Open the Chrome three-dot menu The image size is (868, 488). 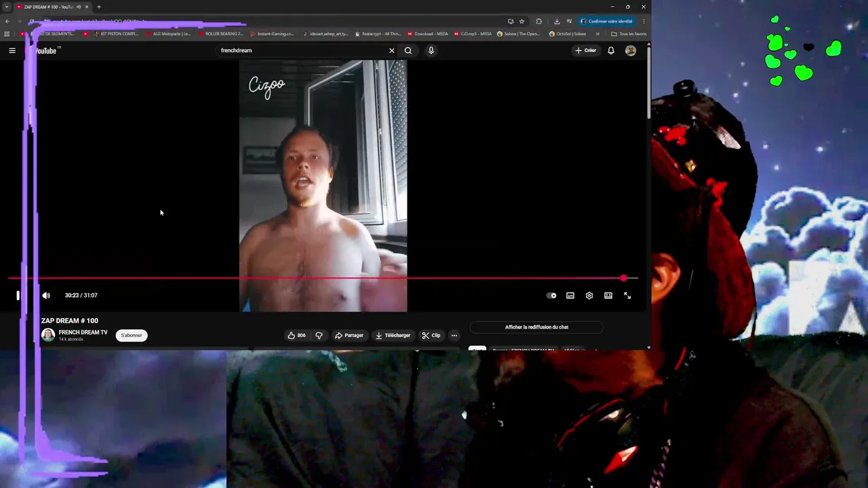[644, 21]
